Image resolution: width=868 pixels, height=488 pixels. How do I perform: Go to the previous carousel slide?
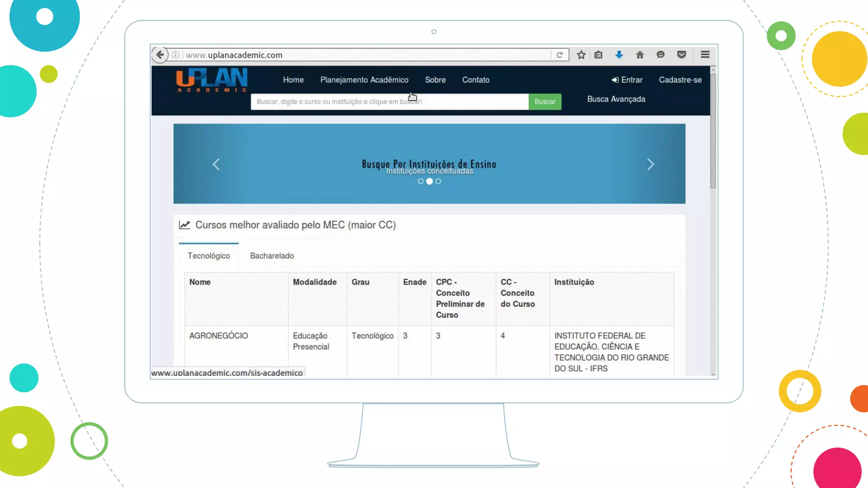pyautogui.click(x=216, y=164)
